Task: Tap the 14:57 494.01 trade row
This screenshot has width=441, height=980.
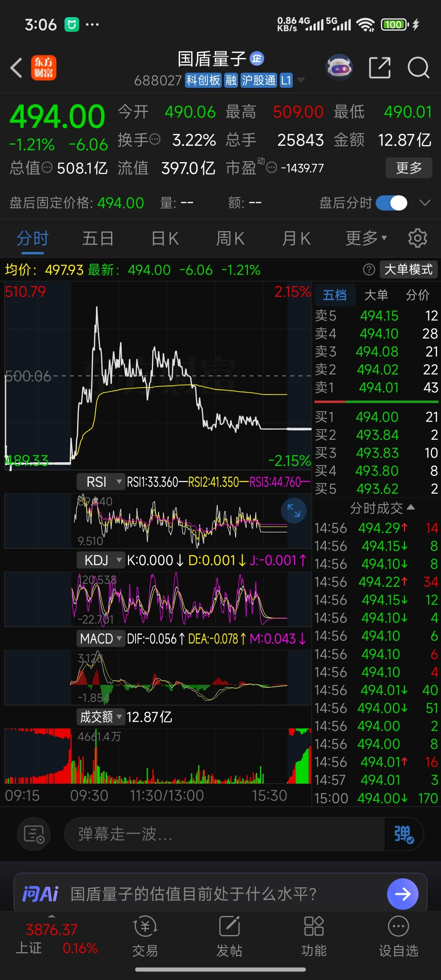Action: [376, 780]
